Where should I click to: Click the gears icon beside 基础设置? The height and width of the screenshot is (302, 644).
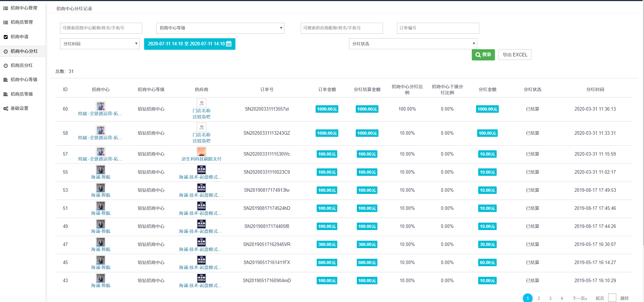coord(6,108)
